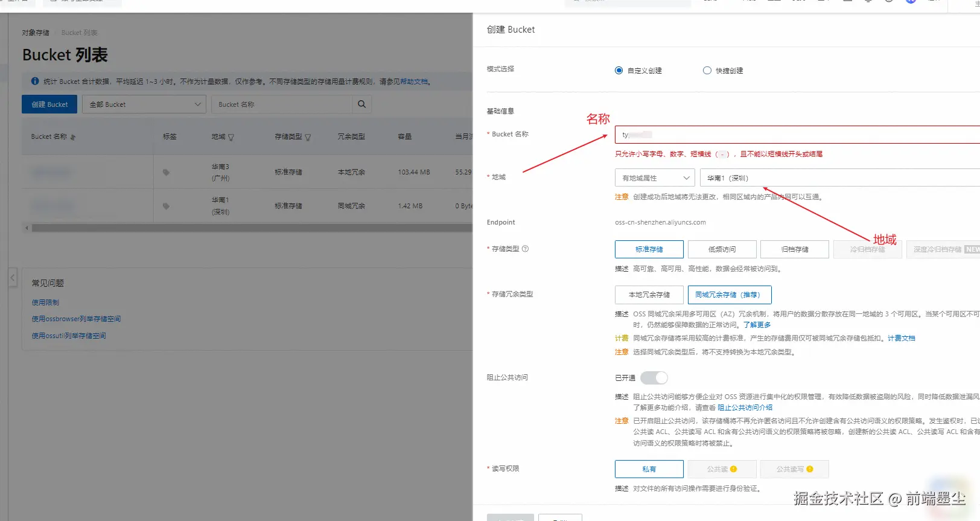
Task: Open 使用ossbrowser列举存储空间 link
Action: 76,319
